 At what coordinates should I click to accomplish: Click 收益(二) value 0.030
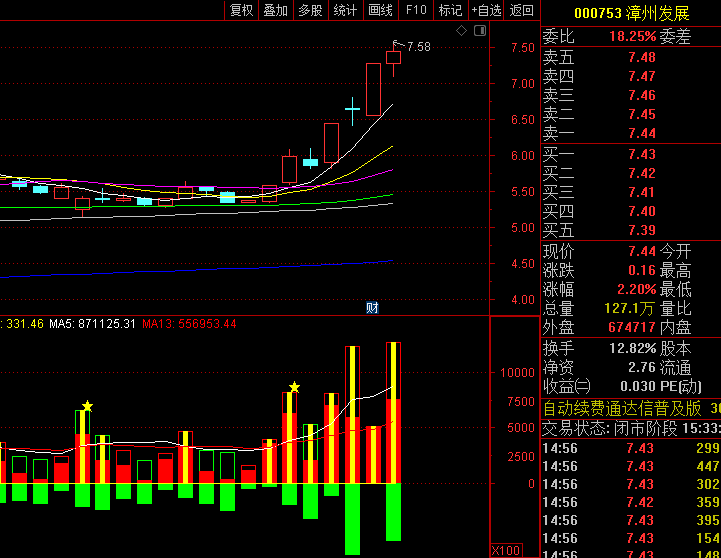[638, 386]
